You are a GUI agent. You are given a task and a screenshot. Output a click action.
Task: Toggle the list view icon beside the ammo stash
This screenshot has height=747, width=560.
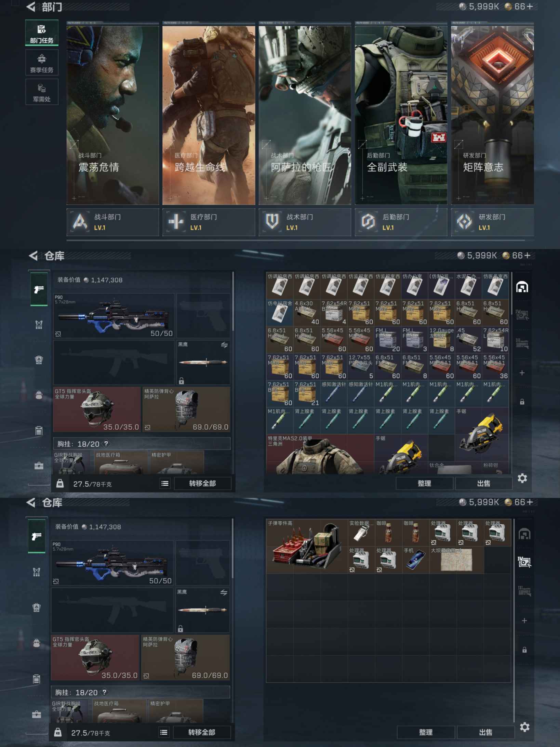165,483
